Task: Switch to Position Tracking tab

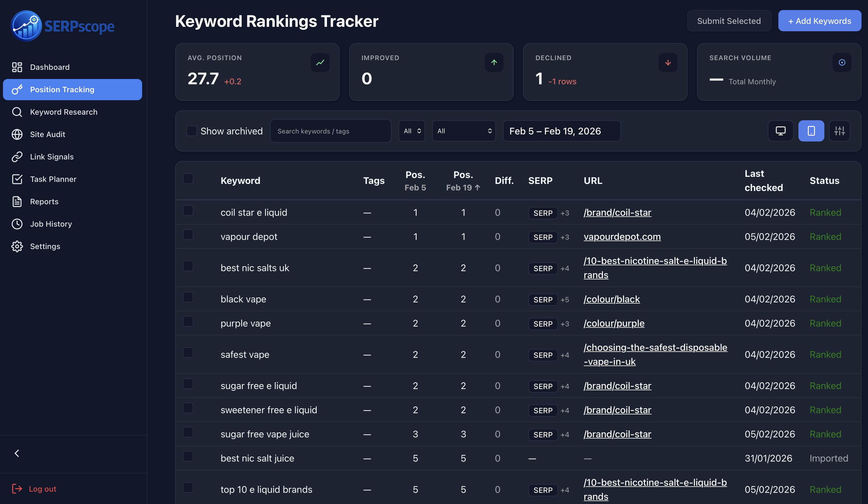Action: [62, 89]
